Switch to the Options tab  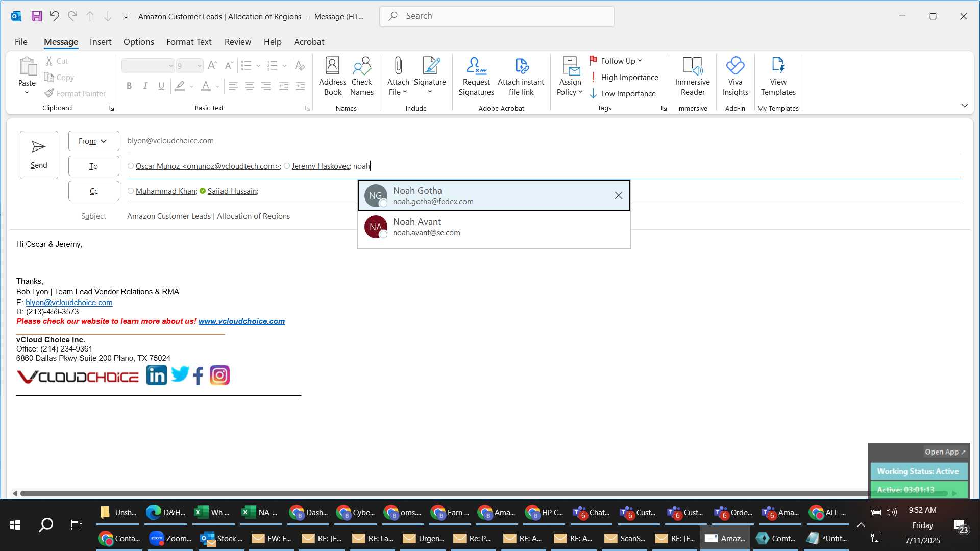pyautogui.click(x=138, y=42)
